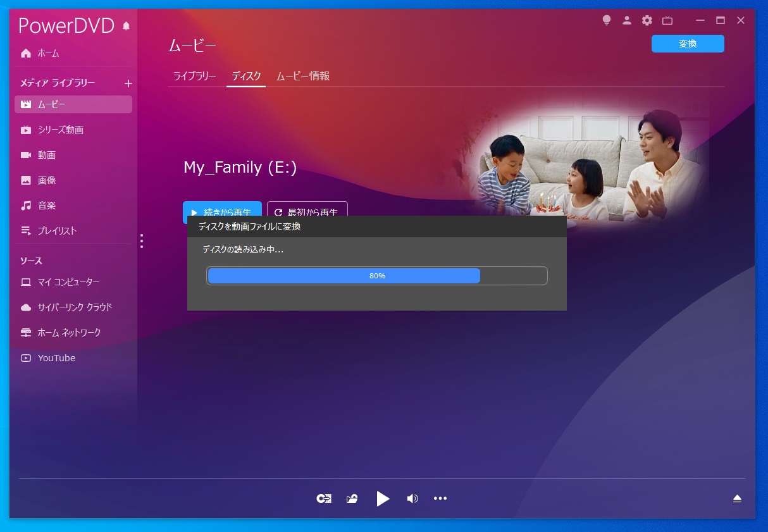Open the lightbulb tips icon
The width and height of the screenshot is (768, 532).
pos(607,20)
